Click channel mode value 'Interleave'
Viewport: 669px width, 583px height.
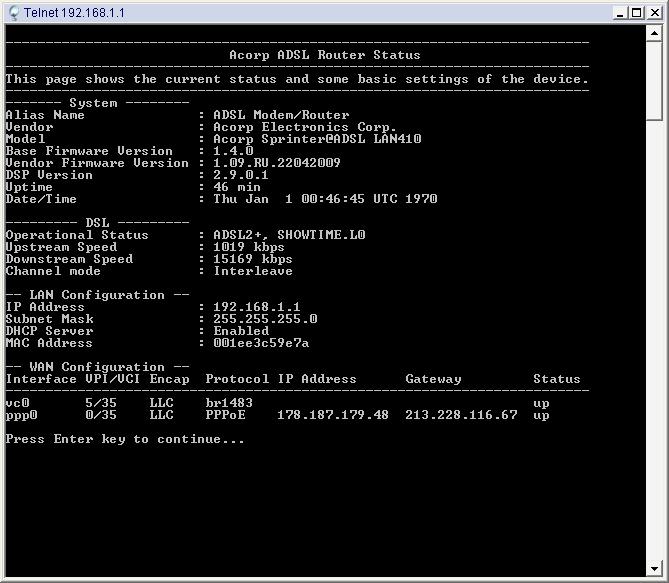tap(253, 271)
